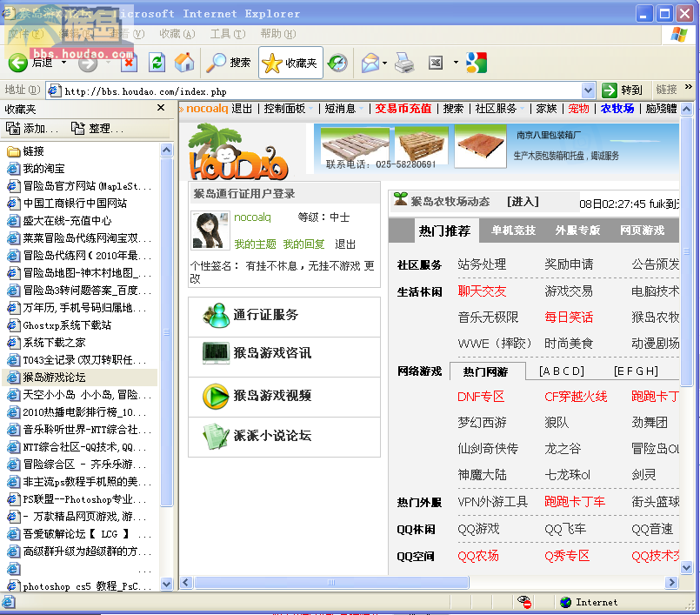700x615 pixels.
Task: Click the 南京八里包装箱厂 banner ad
Action: 497,148
